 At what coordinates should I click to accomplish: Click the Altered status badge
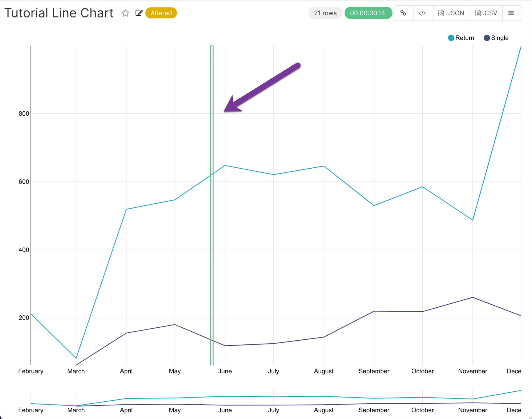pos(161,13)
